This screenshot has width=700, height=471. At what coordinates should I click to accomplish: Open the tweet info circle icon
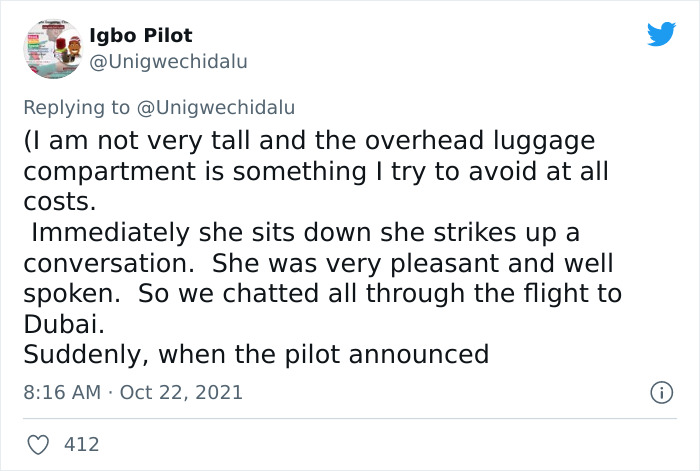(660, 393)
